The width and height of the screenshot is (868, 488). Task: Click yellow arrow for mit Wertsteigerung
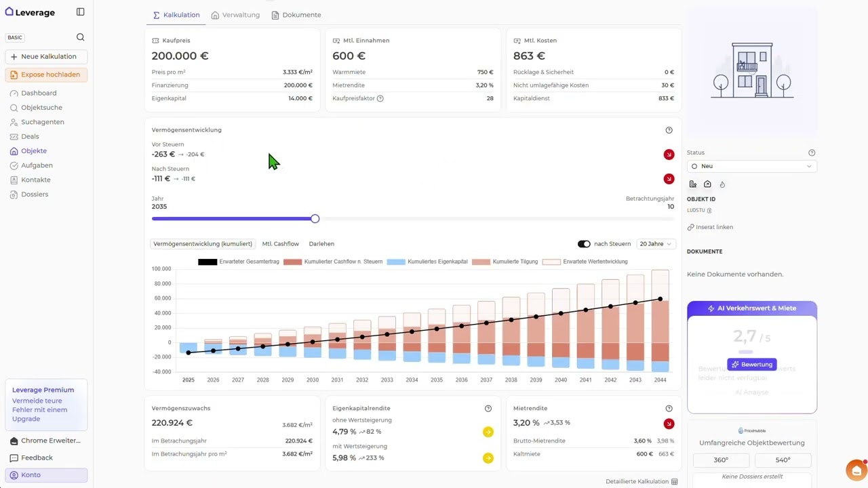488,458
